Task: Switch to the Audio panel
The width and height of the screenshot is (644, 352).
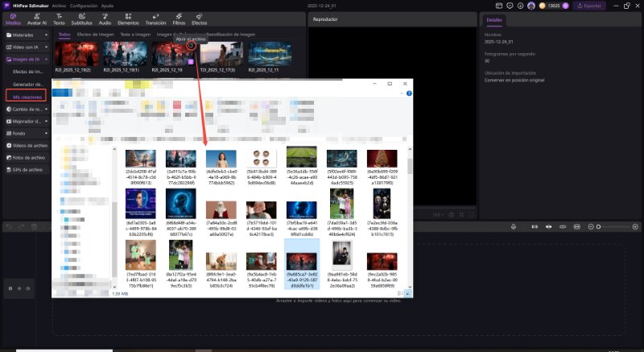Action: pos(105,19)
